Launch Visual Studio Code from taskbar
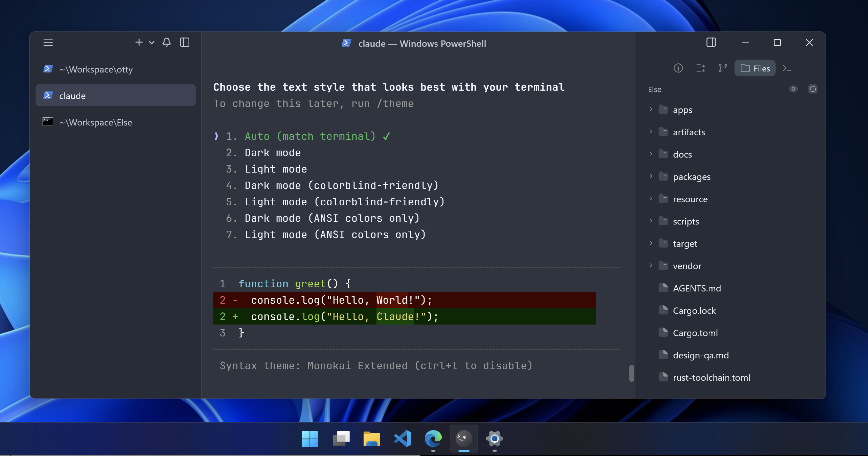Viewport: 868px width, 456px height. [403, 439]
